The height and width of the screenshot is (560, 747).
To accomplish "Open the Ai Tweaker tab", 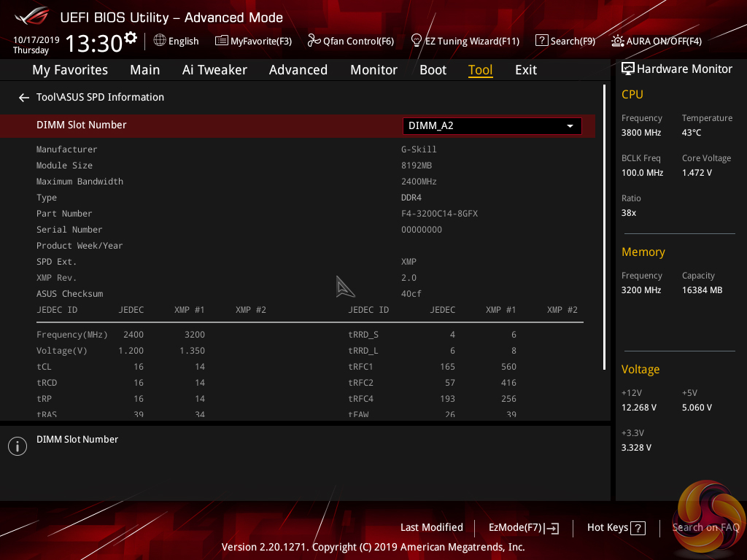I will [214, 70].
